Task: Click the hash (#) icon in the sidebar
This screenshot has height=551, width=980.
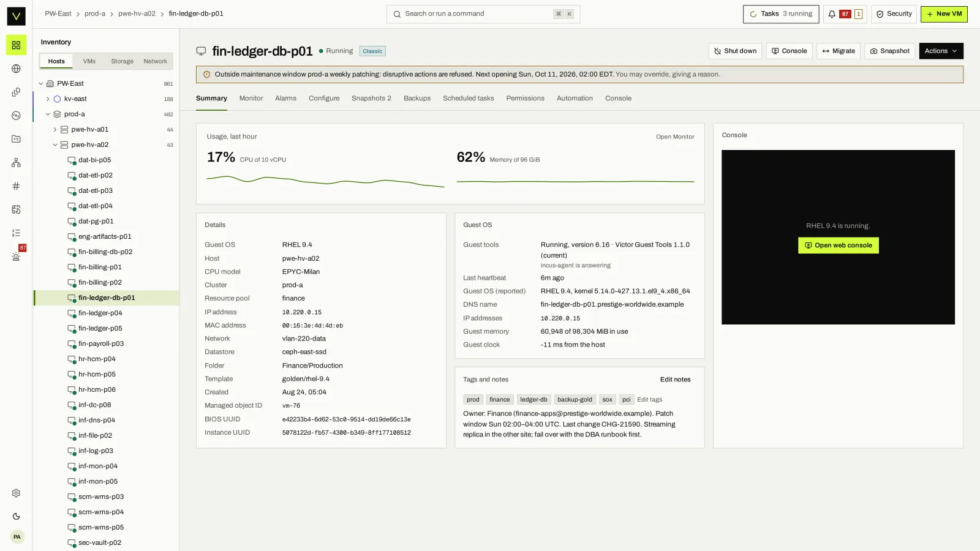Action: tap(16, 186)
